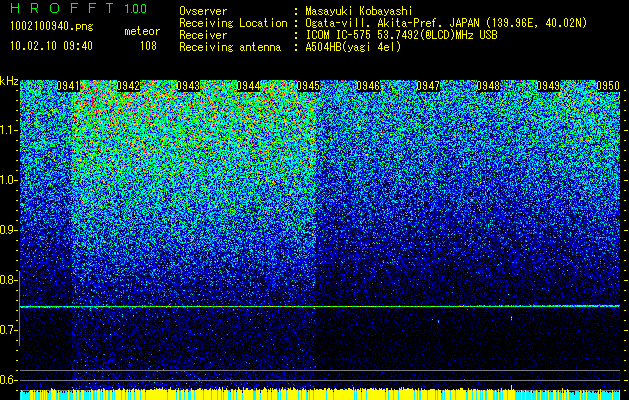
Task: Select the file name '1002100940.png'
Action: (x=52, y=27)
